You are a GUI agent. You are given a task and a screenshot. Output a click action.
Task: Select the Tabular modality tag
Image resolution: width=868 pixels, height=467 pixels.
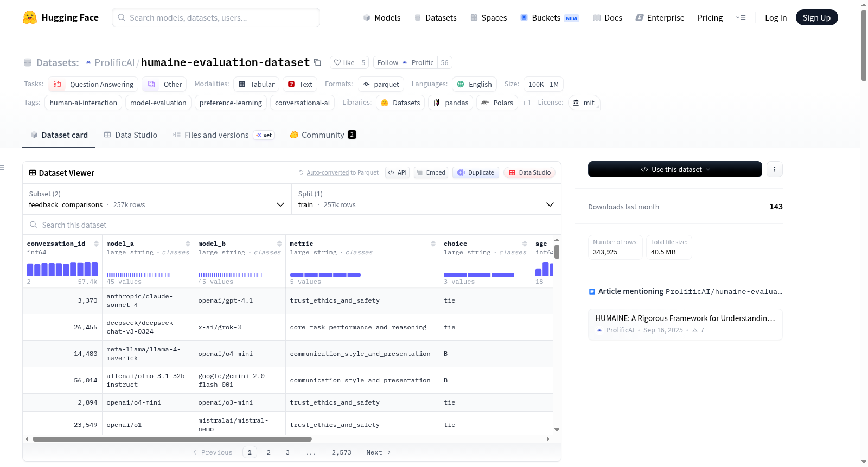tap(257, 84)
